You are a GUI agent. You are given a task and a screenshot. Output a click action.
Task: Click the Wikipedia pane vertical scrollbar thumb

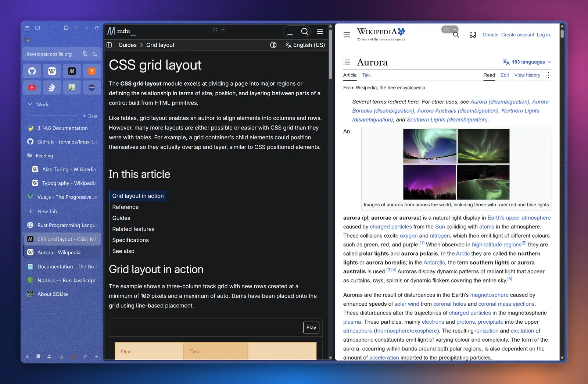click(x=562, y=33)
